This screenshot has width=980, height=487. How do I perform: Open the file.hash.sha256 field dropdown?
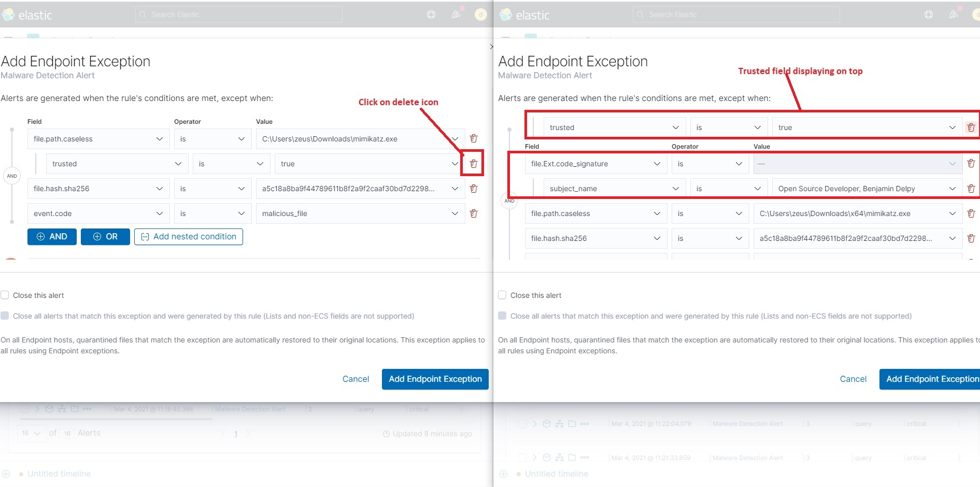(x=98, y=188)
